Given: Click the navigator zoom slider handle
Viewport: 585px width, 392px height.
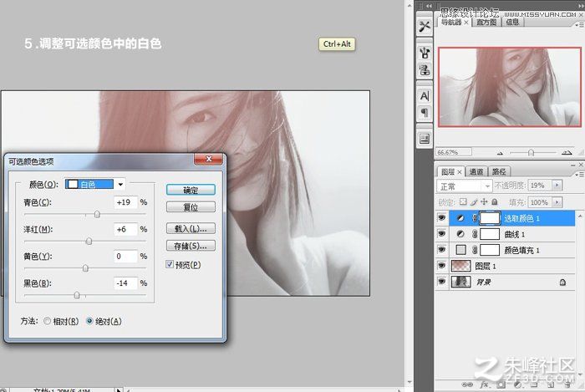Looking at the screenshot, I should [532, 153].
